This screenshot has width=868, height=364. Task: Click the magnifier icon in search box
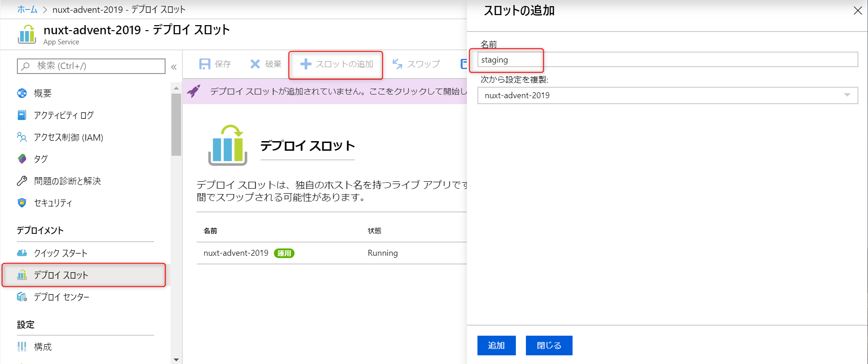tap(26, 66)
